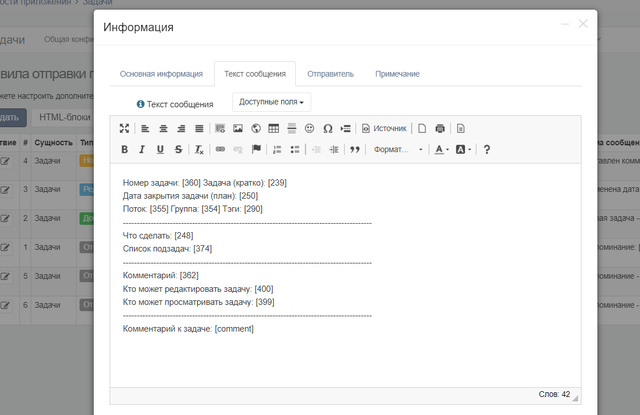Toggle strikethrough formatting
This screenshot has height=415, width=640.
(178, 149)
